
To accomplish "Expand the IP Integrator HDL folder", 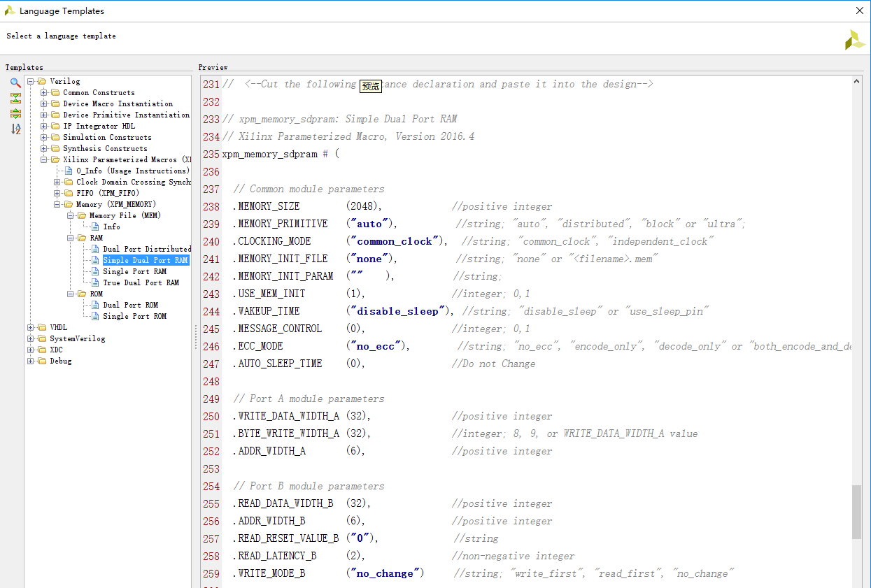I will (44, 127).
